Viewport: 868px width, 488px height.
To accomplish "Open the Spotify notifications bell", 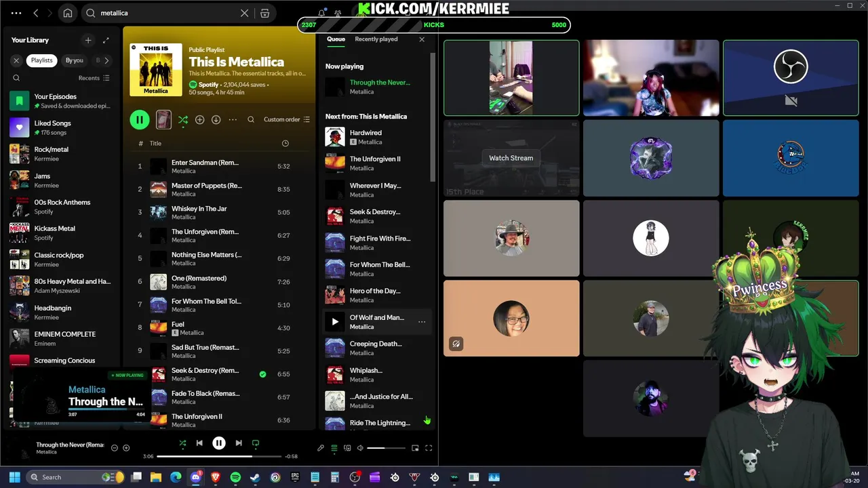I will (x=321, y=13).
